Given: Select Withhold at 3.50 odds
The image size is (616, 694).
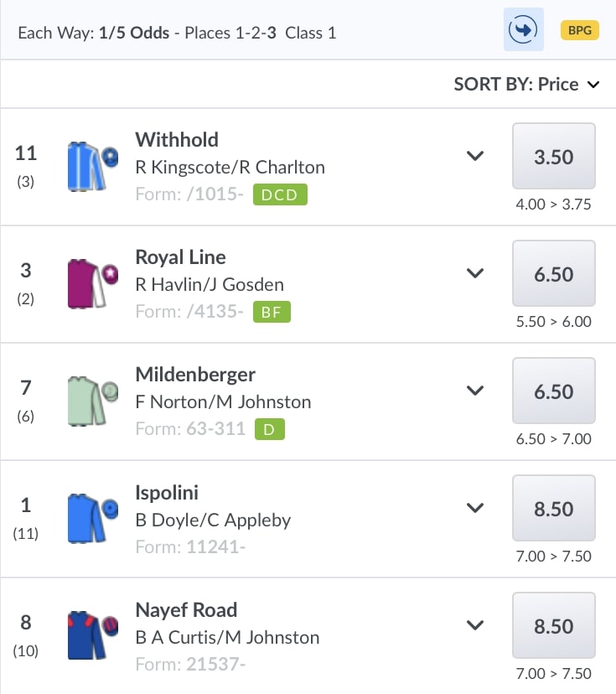Looking at the screenshot, I should pyautogui.click(x=553, y=157).
